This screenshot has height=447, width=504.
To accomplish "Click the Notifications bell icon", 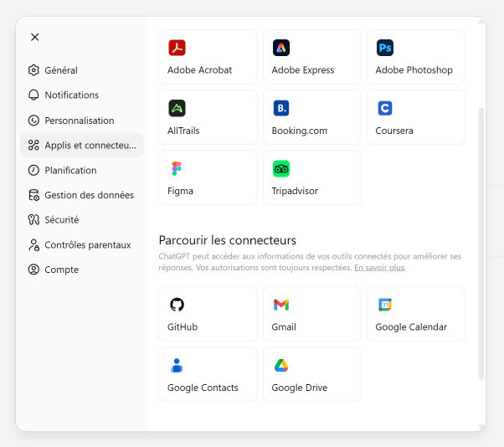I will point(33,95).
